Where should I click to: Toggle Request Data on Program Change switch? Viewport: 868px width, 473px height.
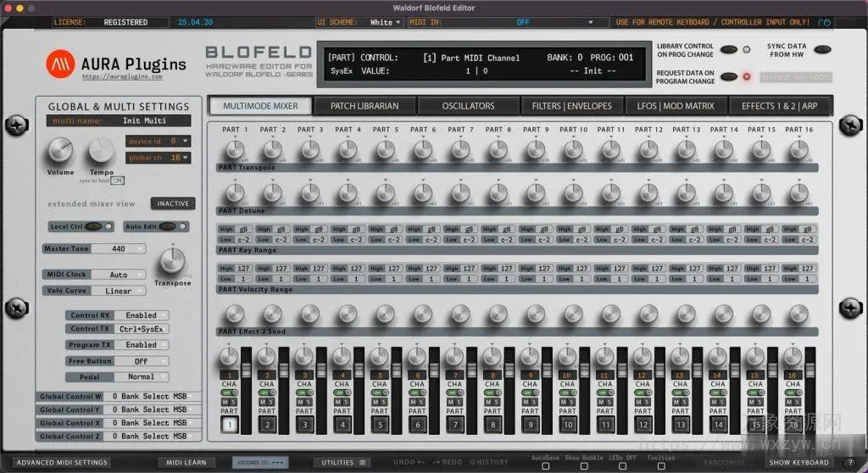click(x=729, y=76)
